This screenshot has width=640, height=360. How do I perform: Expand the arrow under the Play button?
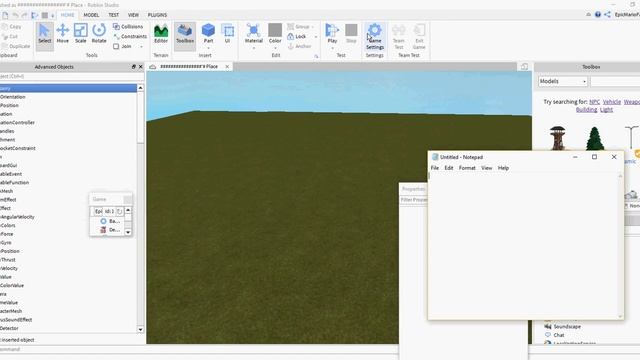tap(332, 48)
